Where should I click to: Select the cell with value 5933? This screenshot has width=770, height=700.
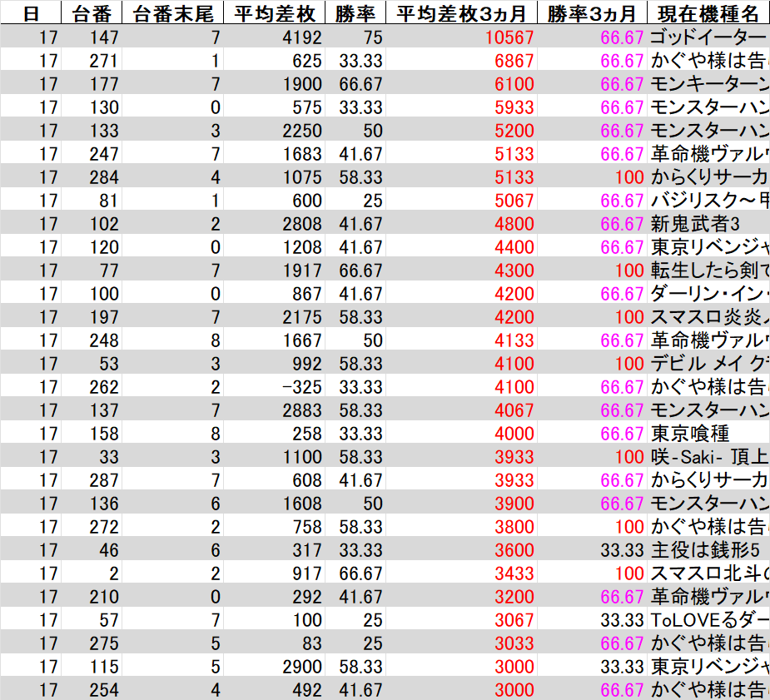point(461,107)
